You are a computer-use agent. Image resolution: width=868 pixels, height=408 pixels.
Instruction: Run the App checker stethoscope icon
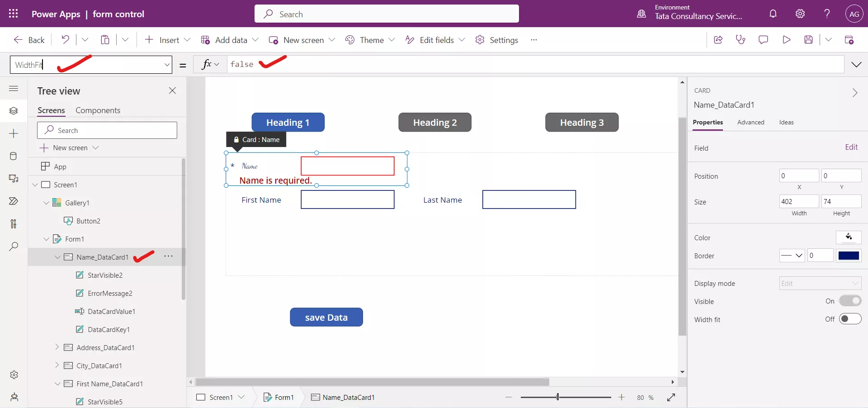741,40
